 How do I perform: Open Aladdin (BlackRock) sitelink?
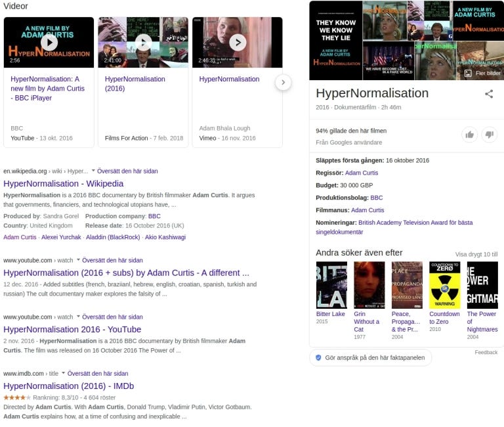113,237
